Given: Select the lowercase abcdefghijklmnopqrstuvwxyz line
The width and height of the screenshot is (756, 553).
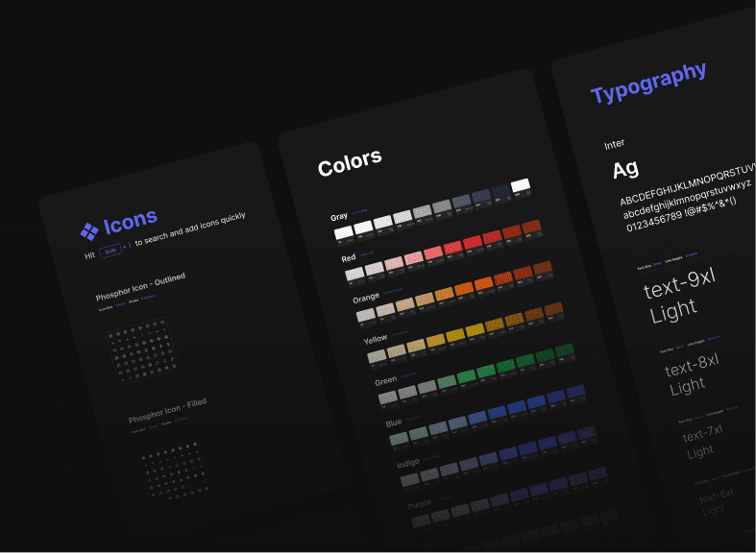Looking at the screenshot, I should point(686,199).
